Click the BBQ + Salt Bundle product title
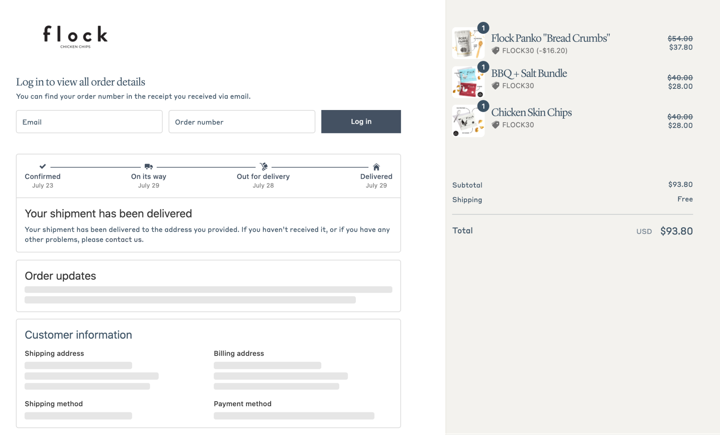Image resolution: width=720 pixels, height=435 pixels. [x=529, y=73]
